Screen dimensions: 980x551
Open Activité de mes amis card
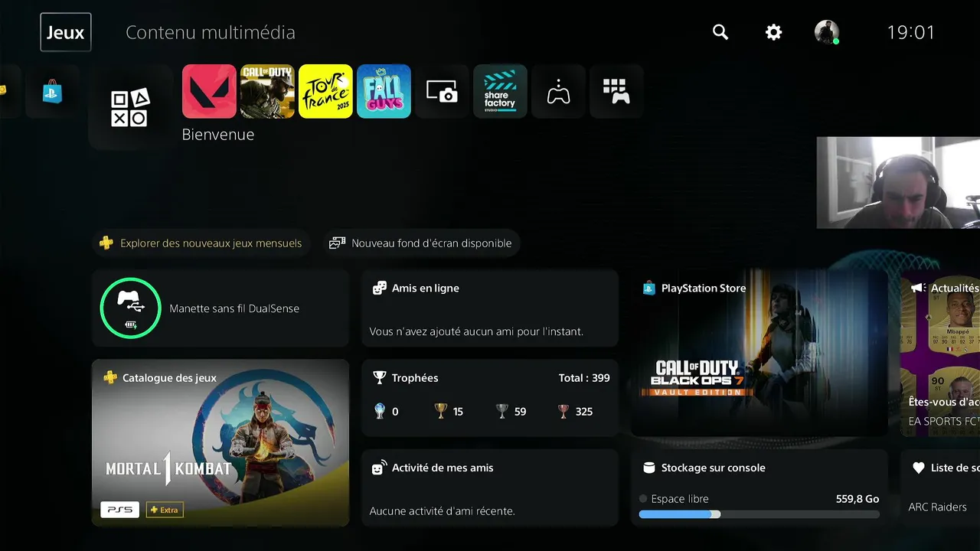coord(490,487)
